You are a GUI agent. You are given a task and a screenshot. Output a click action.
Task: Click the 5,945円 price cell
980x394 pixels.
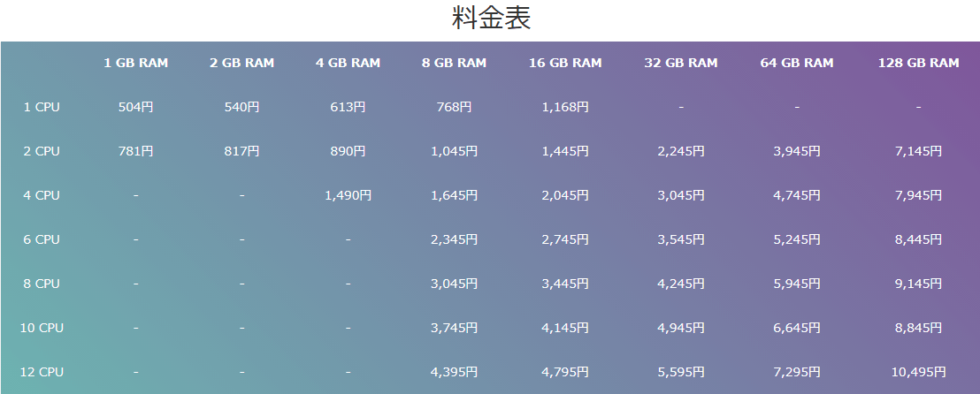(x=797, y=284)
